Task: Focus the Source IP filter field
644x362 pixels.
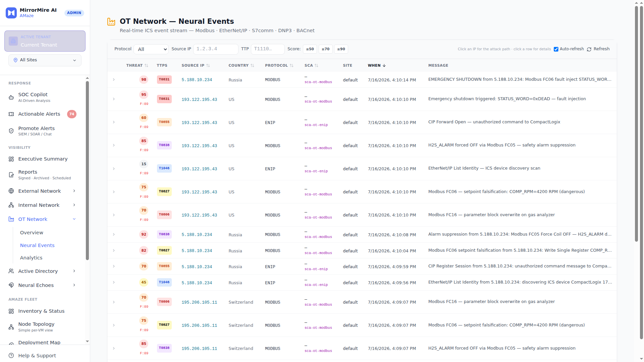Action: coord(216,49)
